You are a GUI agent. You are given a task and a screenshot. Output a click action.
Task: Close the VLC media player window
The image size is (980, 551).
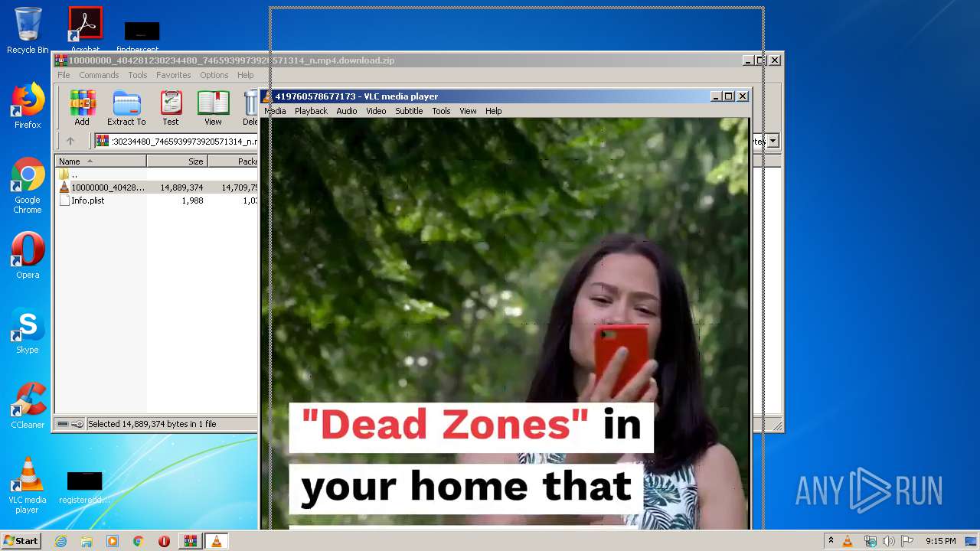pyautogui.click(x=743, y=96)
